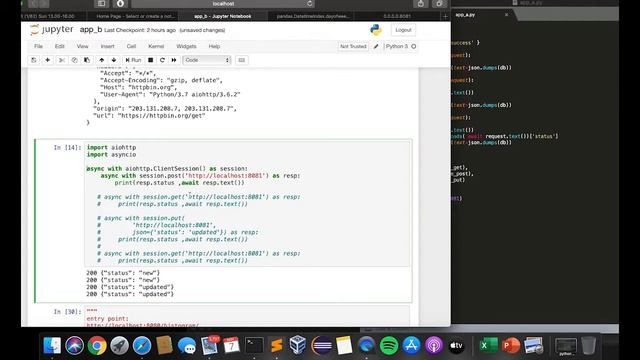Image resolution: width=640 pixels, height=360 pixels.
Task: Open Spotify from the Dock
Action: click(389, 346)
